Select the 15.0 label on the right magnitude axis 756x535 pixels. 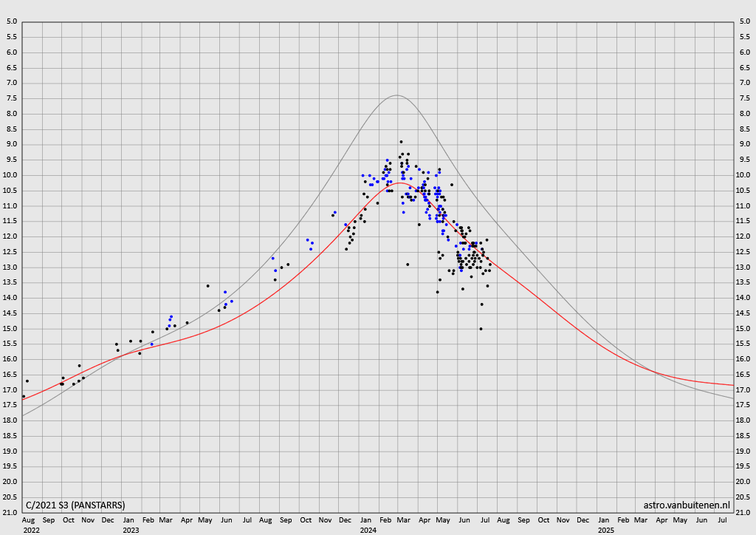(744, 329)
